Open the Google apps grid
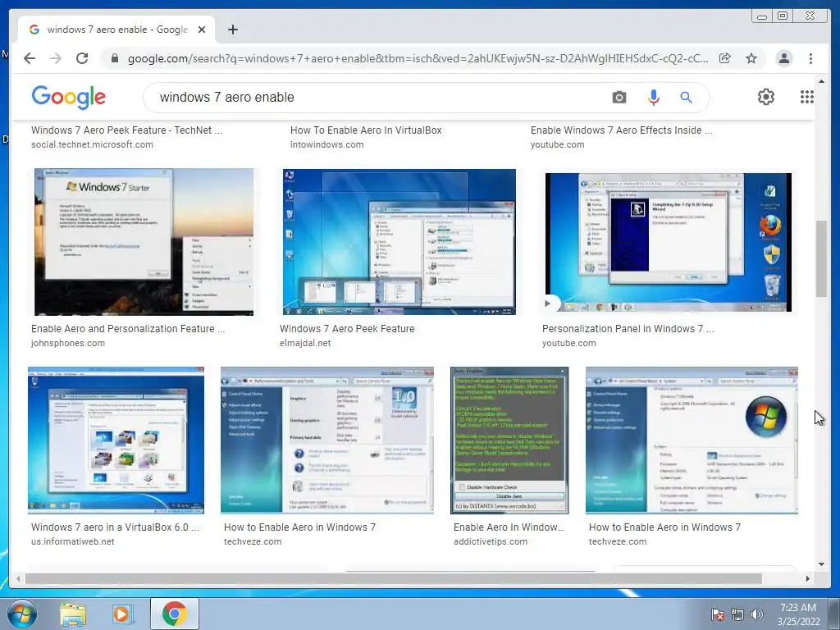The image size is (840, 630). (x=807, y=97)
